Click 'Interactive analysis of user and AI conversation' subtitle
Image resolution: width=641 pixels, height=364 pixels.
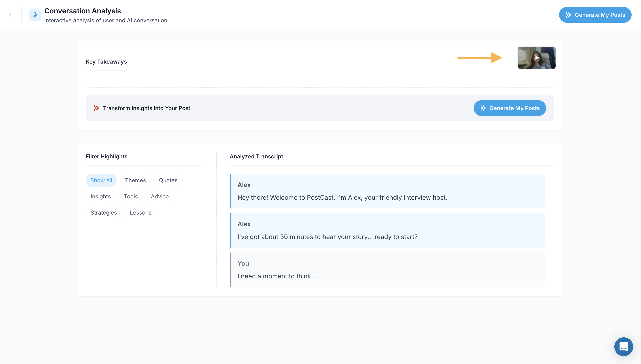[106, 21]
